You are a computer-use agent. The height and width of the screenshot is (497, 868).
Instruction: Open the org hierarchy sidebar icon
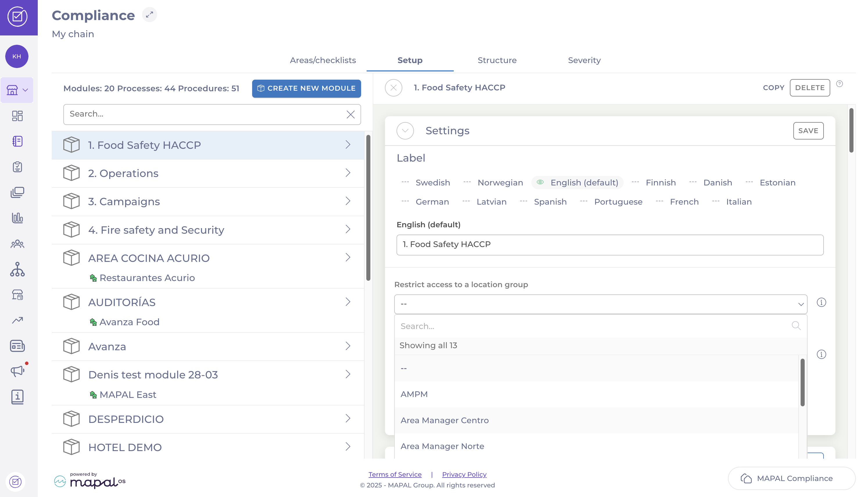(17, 269)
